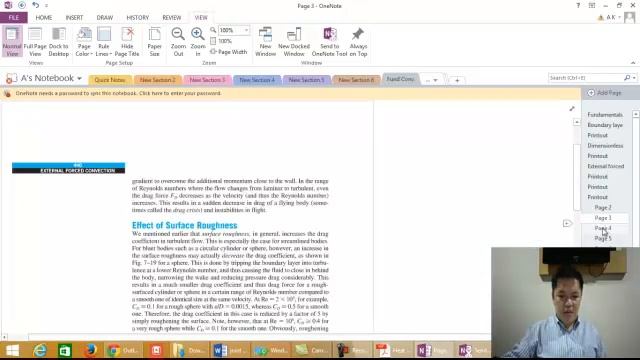Open Paper Size pane
640x360 pixels.
pos(154,42)
